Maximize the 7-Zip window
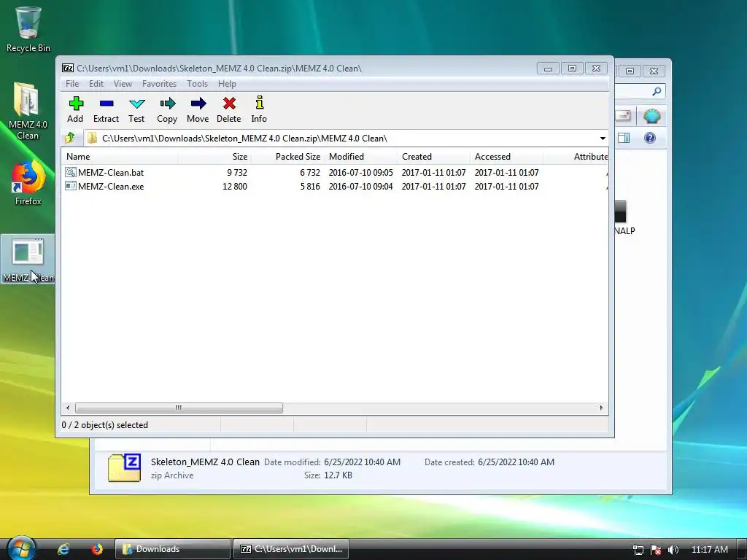Screen dimensions: 747x560 pyautogui.click(x=572, y=69)
